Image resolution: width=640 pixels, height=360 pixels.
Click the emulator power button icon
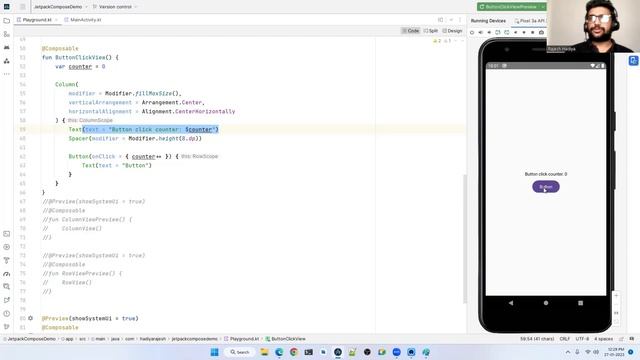click(472, 32)
